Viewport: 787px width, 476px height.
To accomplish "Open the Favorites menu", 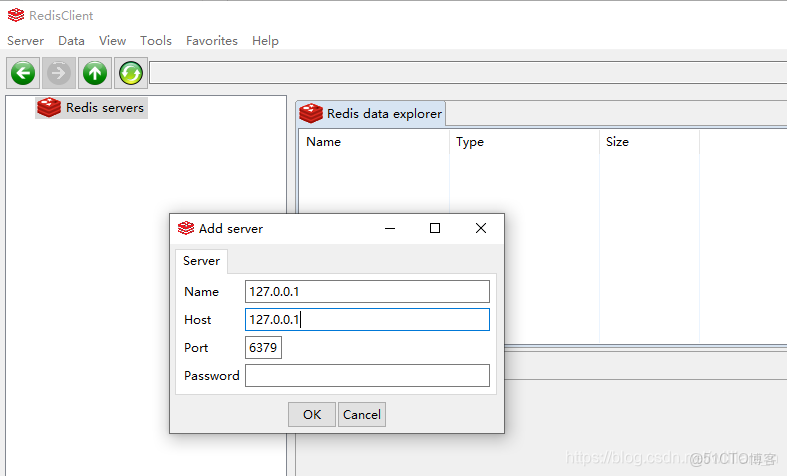I will (212, 41).
